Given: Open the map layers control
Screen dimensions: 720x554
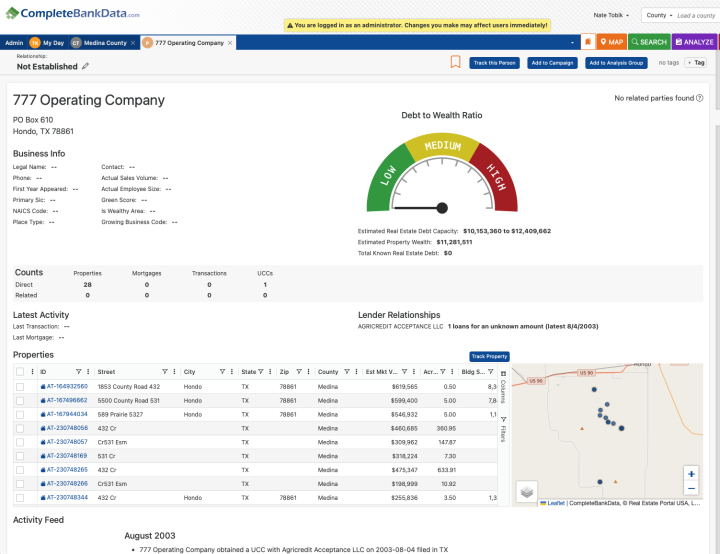Looking at the screenshot, I should (526, 490).
